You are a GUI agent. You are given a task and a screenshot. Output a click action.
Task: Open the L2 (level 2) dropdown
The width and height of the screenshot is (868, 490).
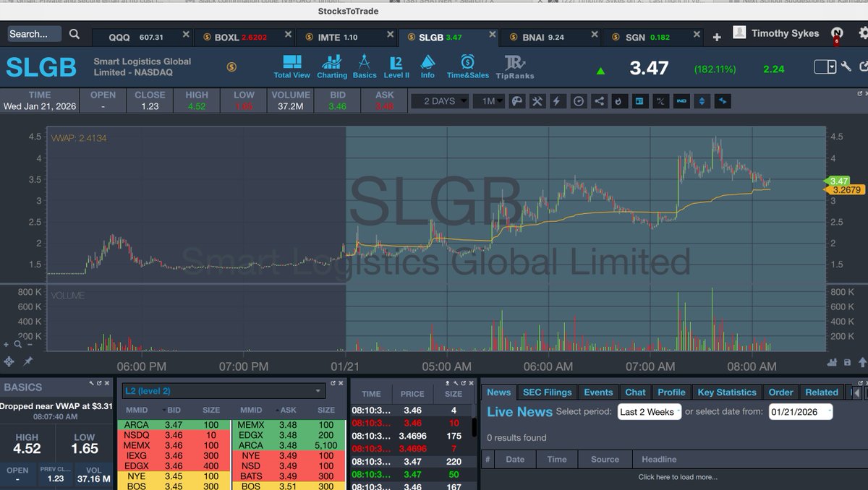(x=223, y=391)
